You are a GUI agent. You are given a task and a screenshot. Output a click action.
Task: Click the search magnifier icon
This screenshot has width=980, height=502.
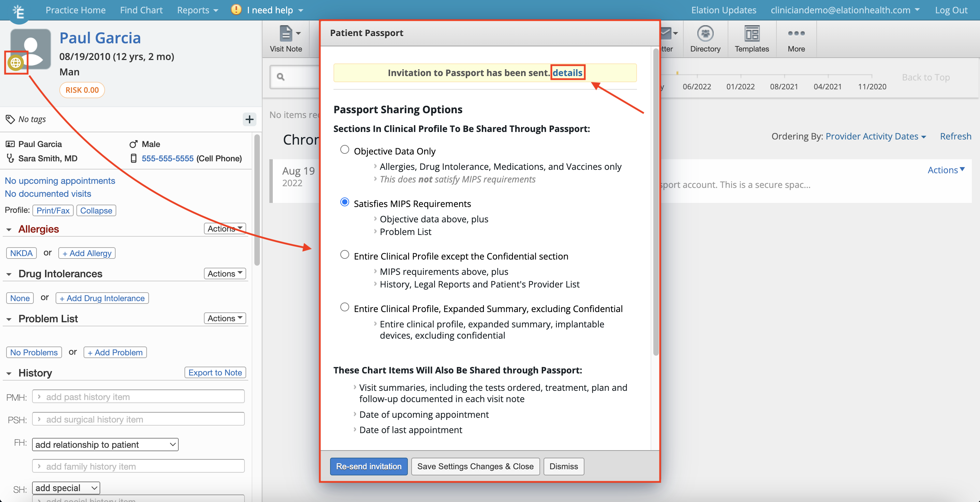(281, 77)
